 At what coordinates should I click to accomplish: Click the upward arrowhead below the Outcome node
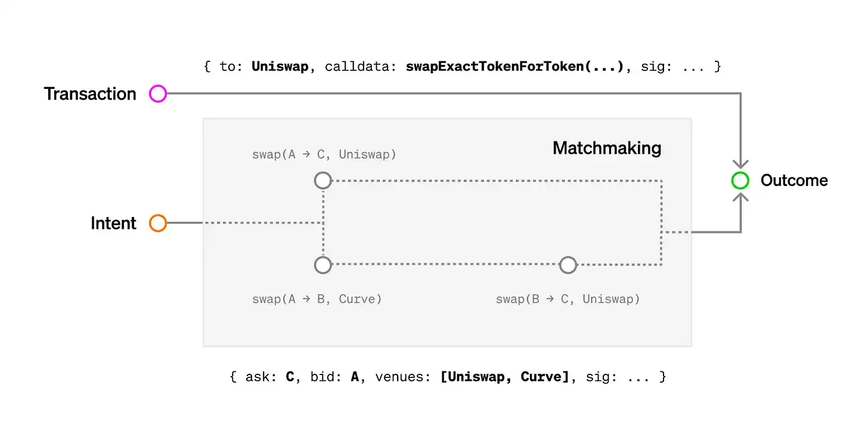740,197
